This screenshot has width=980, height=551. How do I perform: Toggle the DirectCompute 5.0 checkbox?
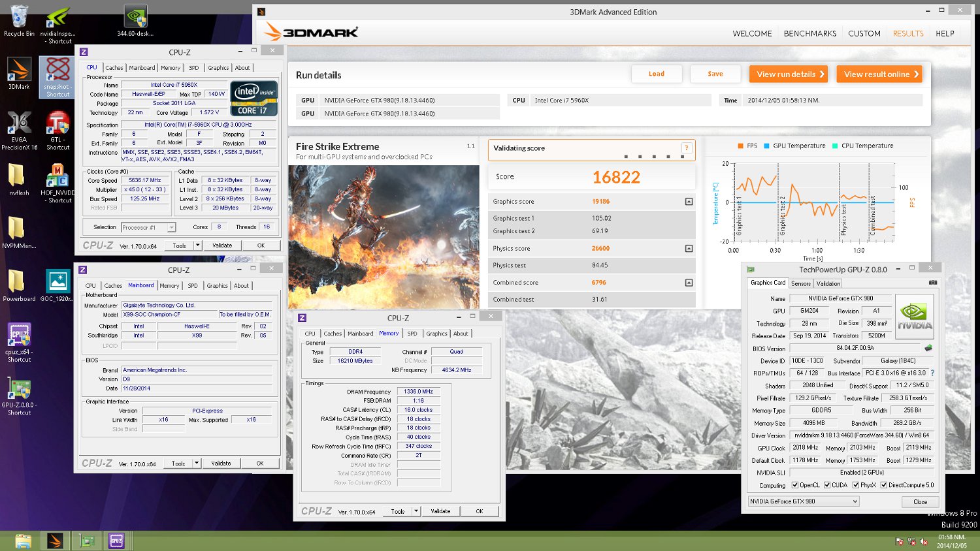click(884, 485)
